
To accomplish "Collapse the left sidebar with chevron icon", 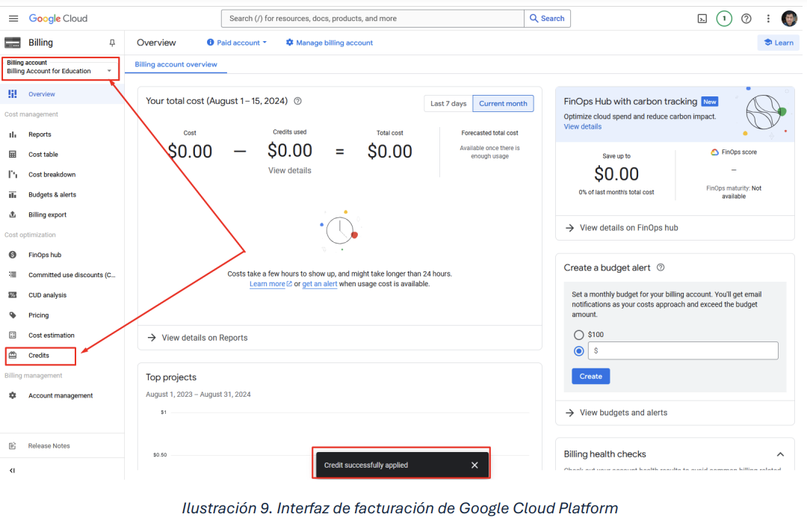I will click(x=13, y=471).
